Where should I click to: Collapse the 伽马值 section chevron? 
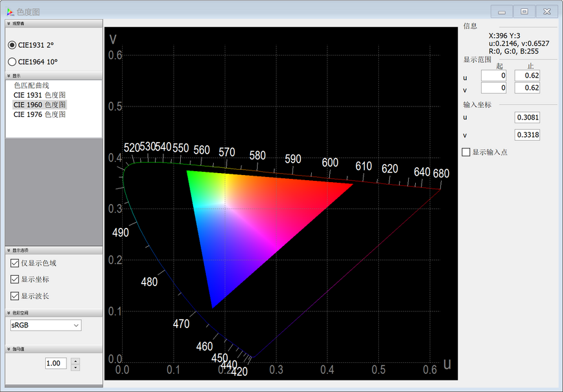coord(8,349)
